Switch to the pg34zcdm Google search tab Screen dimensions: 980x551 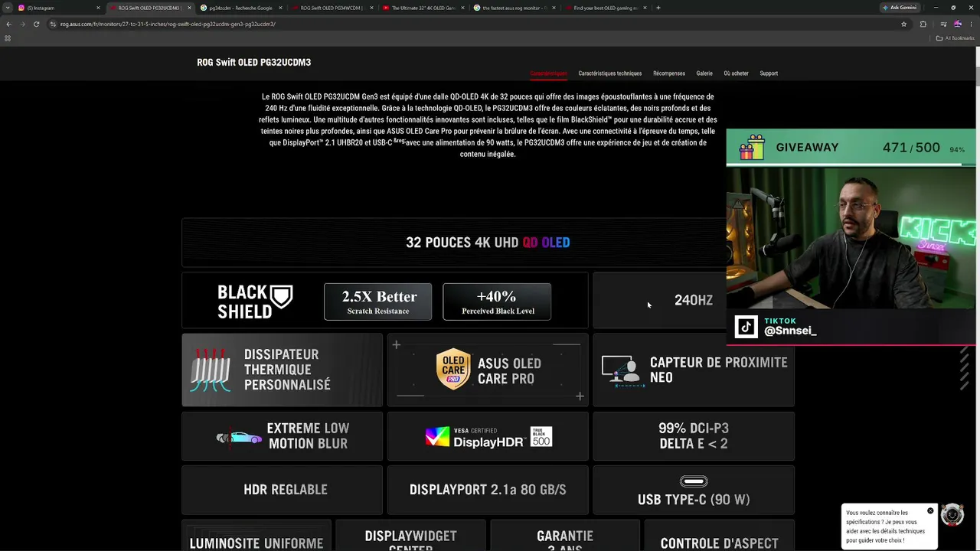239,8
